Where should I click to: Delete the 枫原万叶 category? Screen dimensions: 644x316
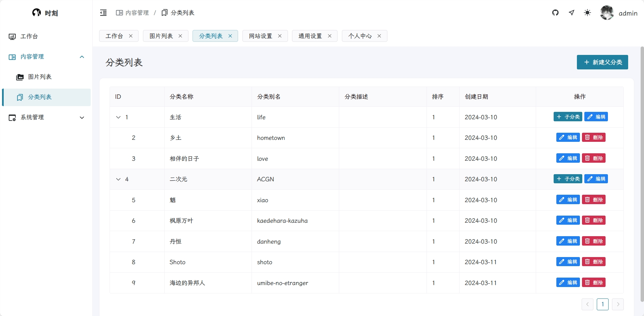pos(594,220)
